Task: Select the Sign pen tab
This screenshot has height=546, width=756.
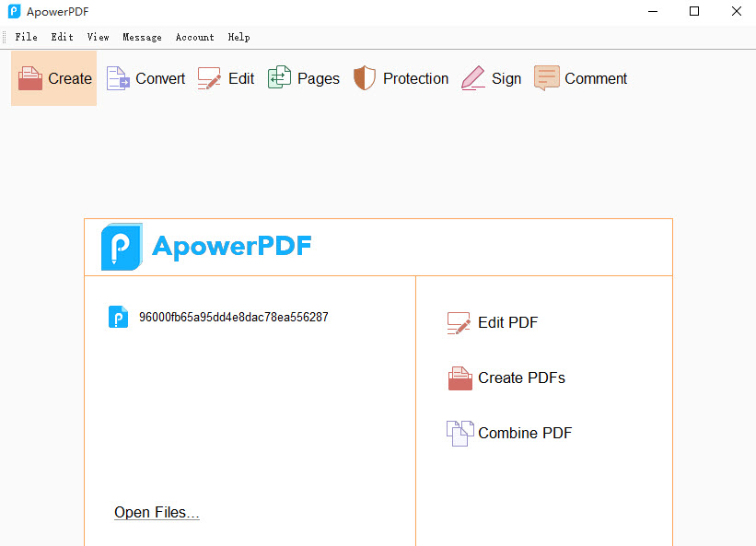Action: point(492,78)
